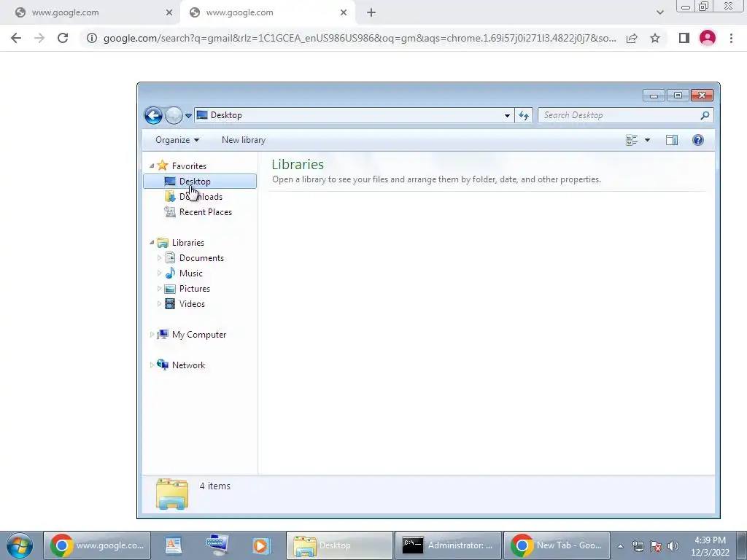The height and width of the screenshot is (560, 747).
Task: Go back in the Explorer window
Action: (153, 115)
